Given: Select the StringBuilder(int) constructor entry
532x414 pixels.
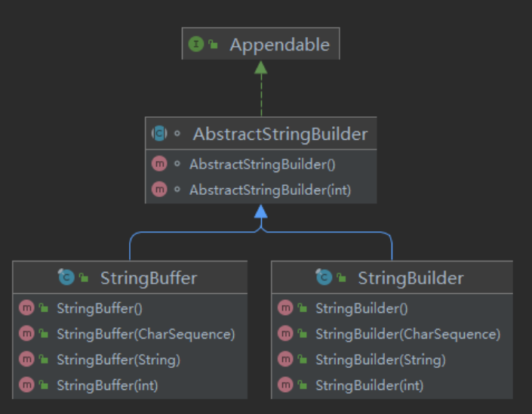Looking at the screenshot, I should click(x=369, y=385).
